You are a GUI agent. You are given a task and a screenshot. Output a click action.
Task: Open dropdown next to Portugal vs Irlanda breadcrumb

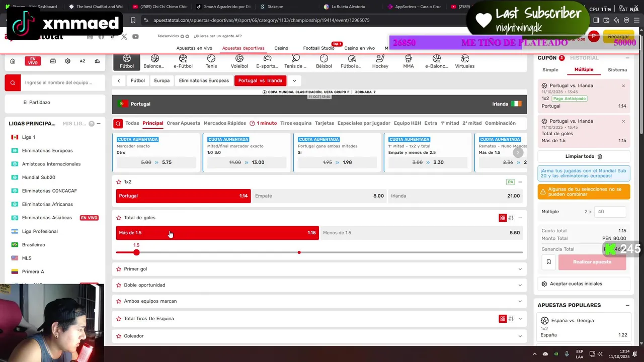click(x=294, y=80)
